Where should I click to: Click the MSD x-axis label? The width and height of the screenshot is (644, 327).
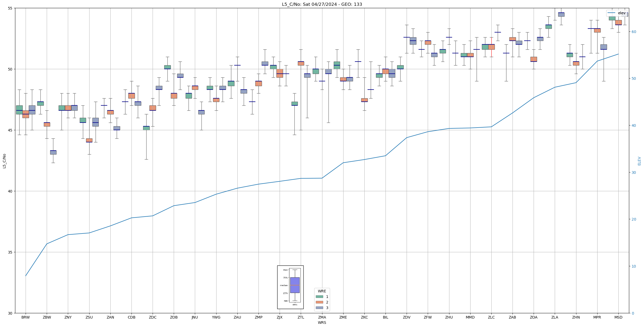pyautogui.click(x=618, y=317)
